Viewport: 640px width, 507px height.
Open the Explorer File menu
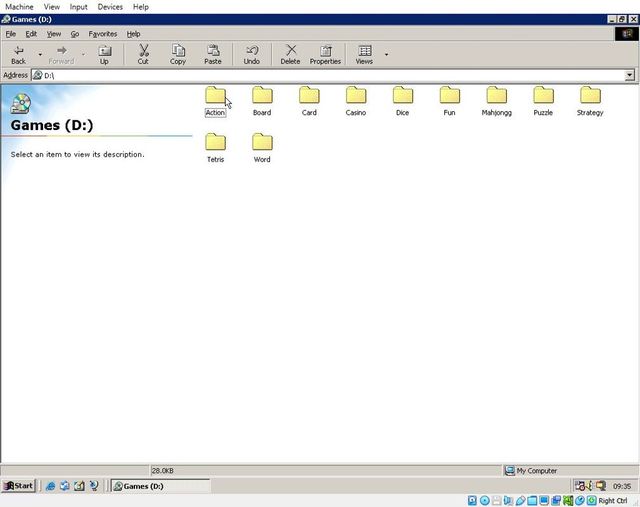pos(11,34)
